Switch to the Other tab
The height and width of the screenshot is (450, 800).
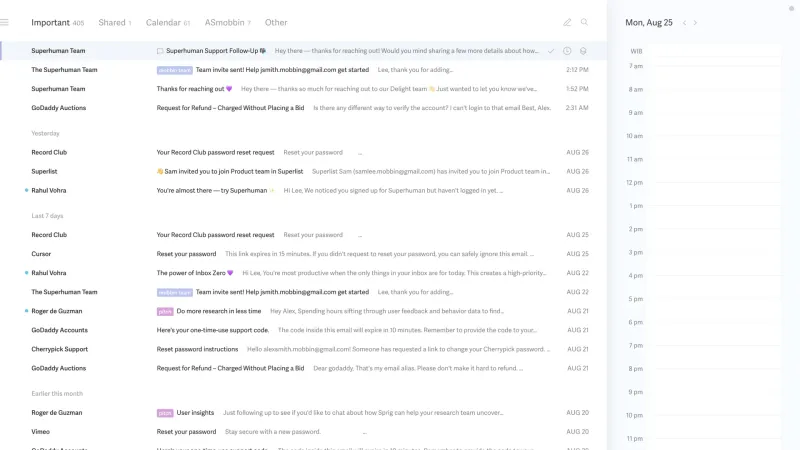pos(276,22)
